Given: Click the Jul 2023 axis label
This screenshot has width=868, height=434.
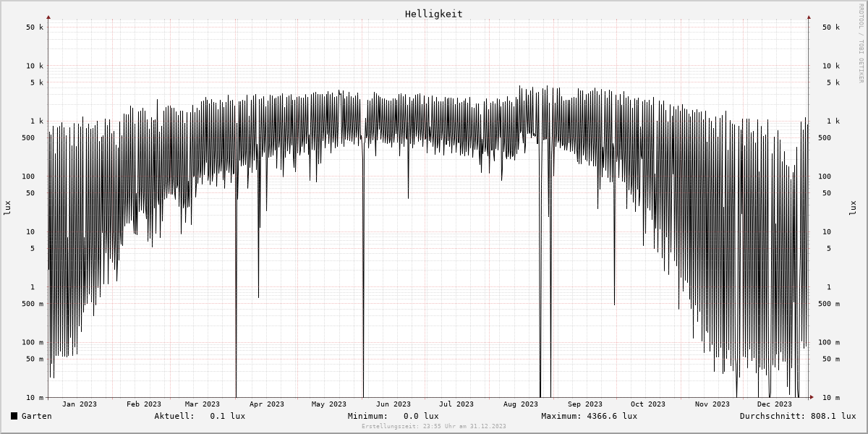Looking at the screenshot, I should [x=456, y=404].
